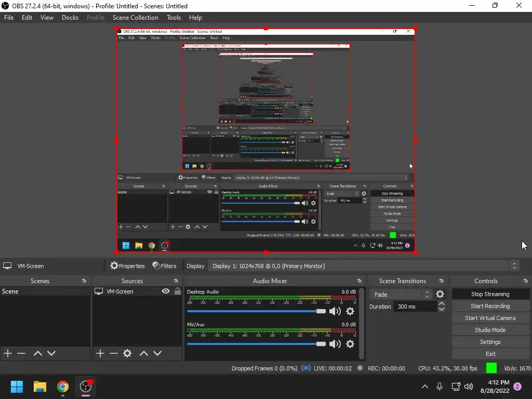The width and height of the screenshot is (532, 399).
Task: Click network display icon in system tray
Action: (456, 387)
